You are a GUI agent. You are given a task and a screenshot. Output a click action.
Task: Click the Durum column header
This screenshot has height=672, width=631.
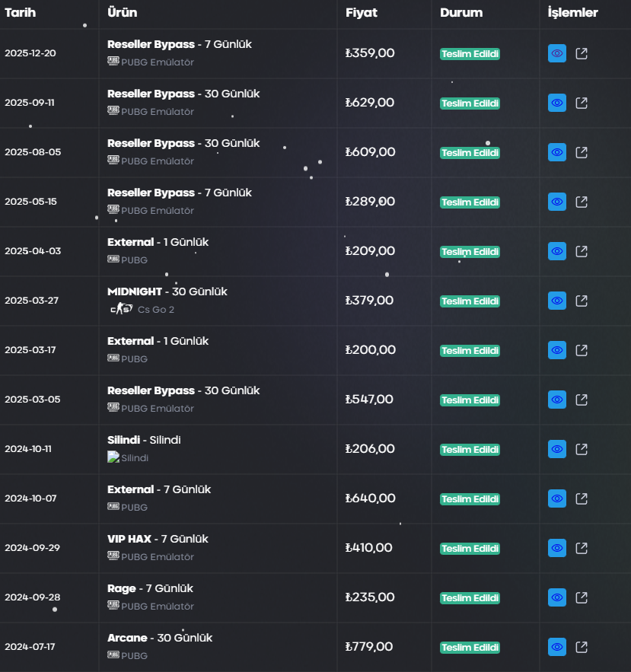[x=461, y=12]
